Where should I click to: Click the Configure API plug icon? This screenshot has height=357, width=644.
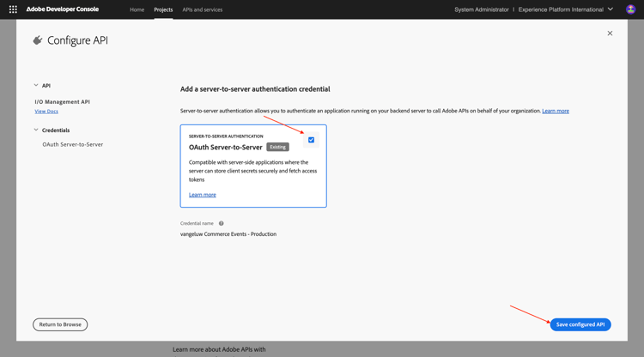38,40
